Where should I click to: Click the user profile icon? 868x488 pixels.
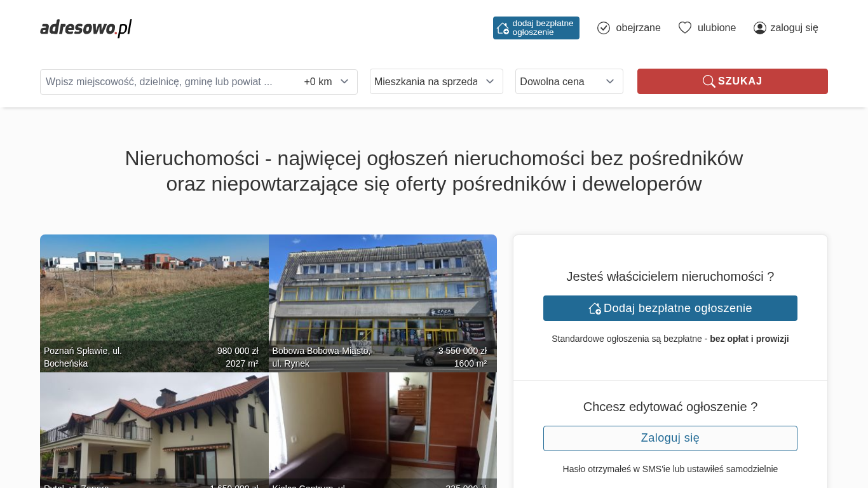point(760,28)
